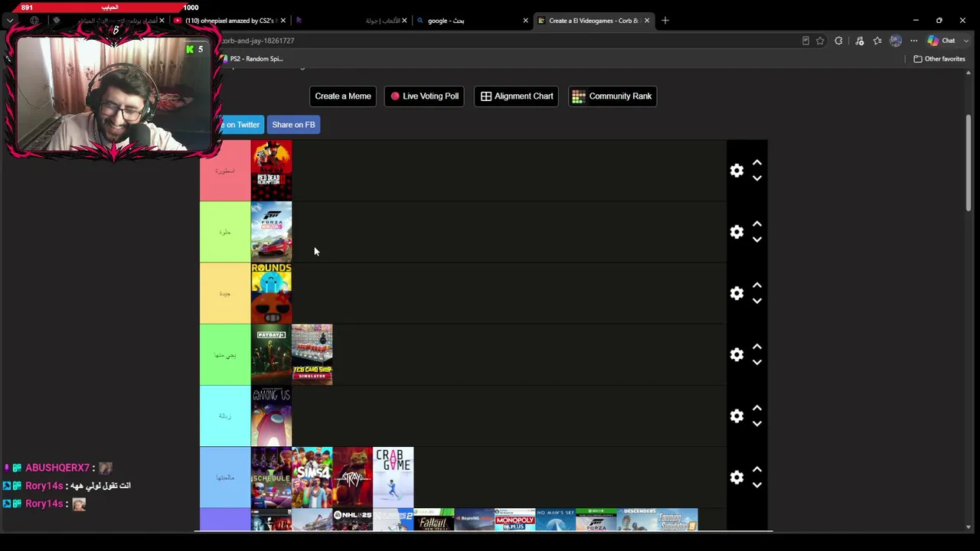This screenshot has width=980, height=551.
Task: Move the Rounds row down
Action: tap(757, 301)
